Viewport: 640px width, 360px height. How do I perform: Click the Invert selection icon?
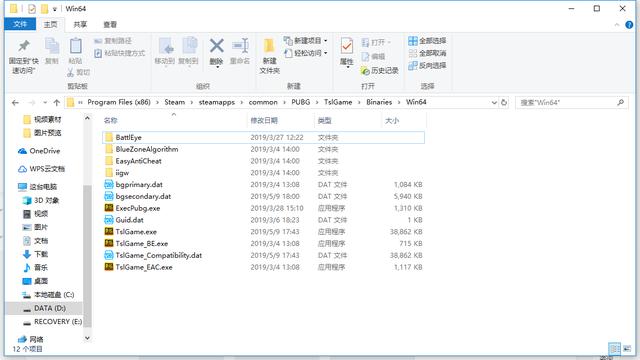pyautogui.click(x=413, y=65)
